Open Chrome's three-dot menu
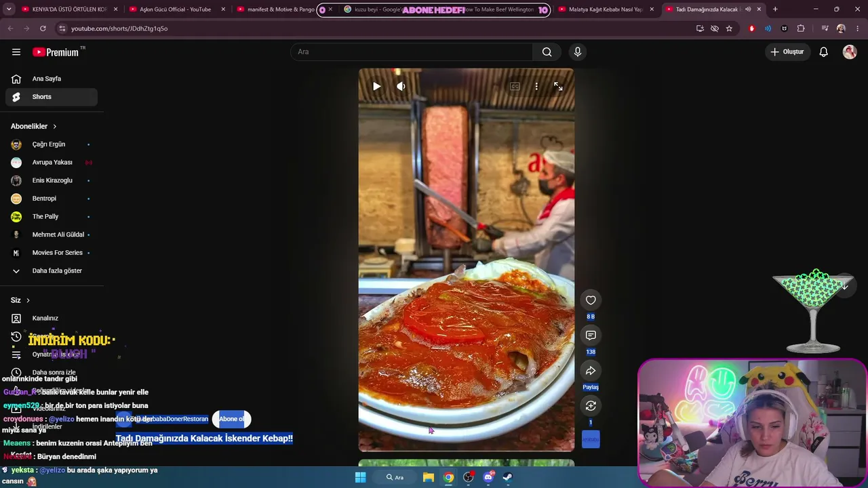 [858, 28]
